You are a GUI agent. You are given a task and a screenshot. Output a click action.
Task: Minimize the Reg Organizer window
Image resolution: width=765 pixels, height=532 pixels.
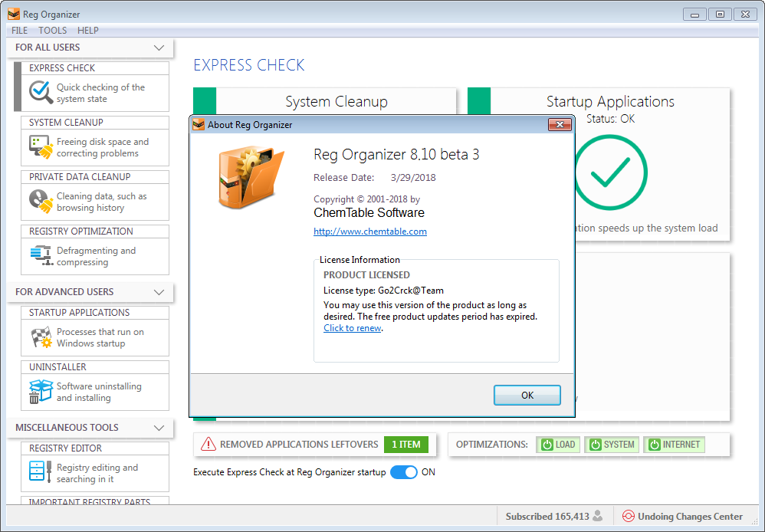(x=694, y=14)
